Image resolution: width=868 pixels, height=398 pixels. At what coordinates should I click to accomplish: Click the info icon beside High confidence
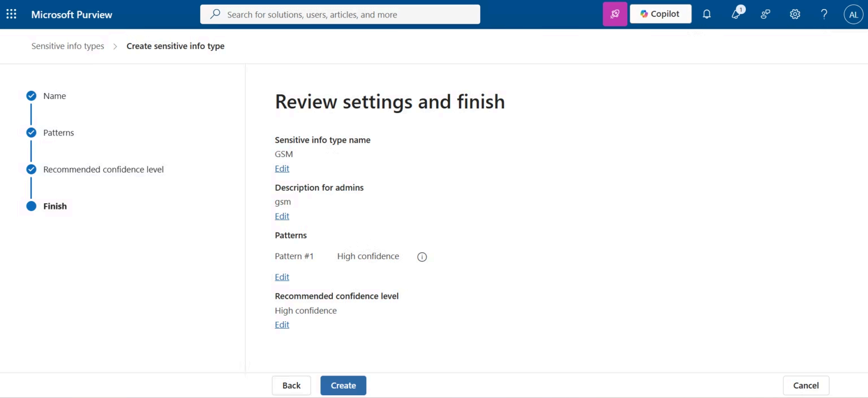[x=422, y=257]
